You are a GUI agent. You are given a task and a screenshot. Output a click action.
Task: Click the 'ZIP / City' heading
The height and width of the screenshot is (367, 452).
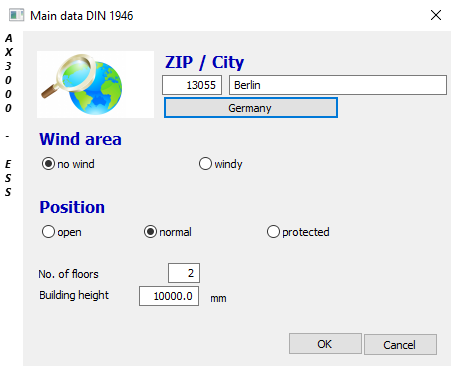click(x=205, y=62)
